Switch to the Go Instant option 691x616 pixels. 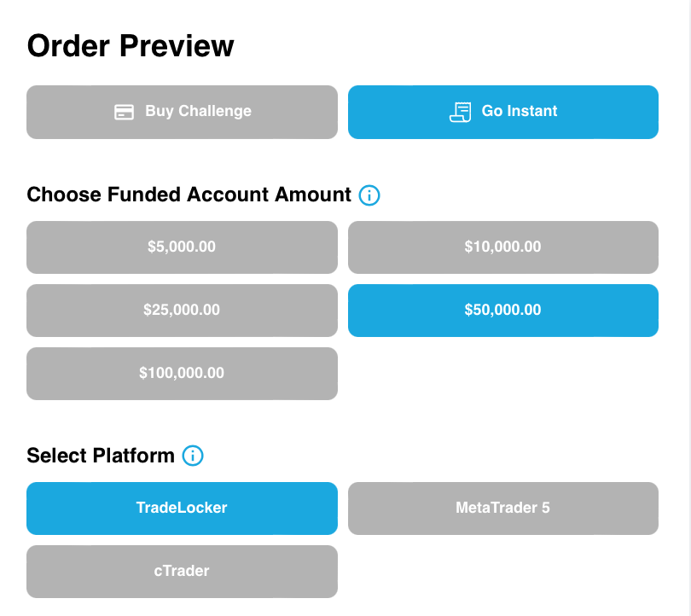(x=502, y=112)
